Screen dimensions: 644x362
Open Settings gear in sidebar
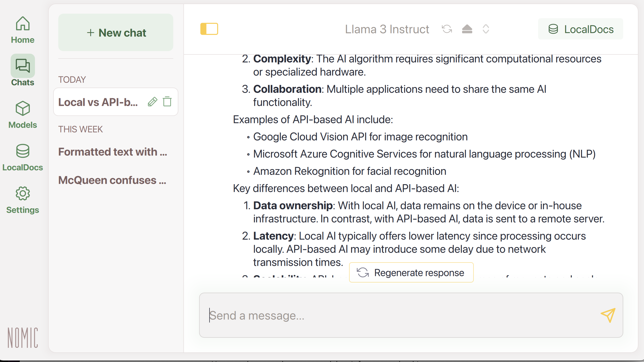pos(23,200)
